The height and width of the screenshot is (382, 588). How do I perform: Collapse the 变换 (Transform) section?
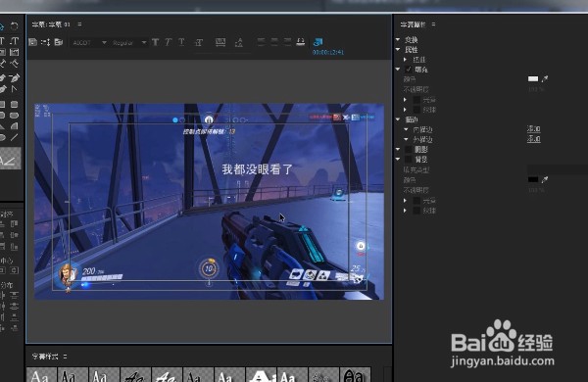pyautogui.click(x=398, y=39)
